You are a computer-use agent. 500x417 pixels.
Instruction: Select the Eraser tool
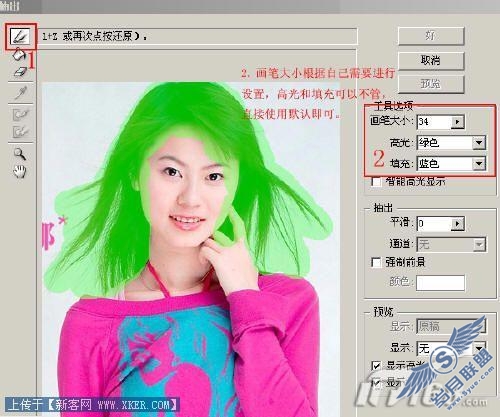coord(20,71)
